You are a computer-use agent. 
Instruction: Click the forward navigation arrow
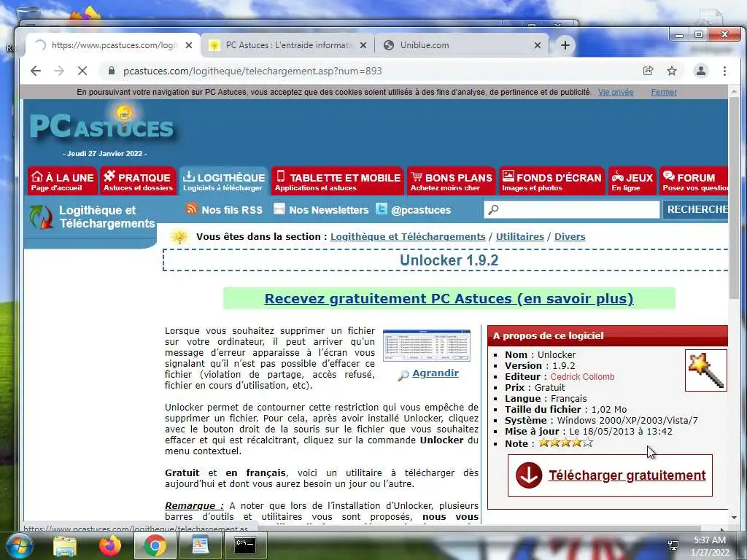(58, 71)
